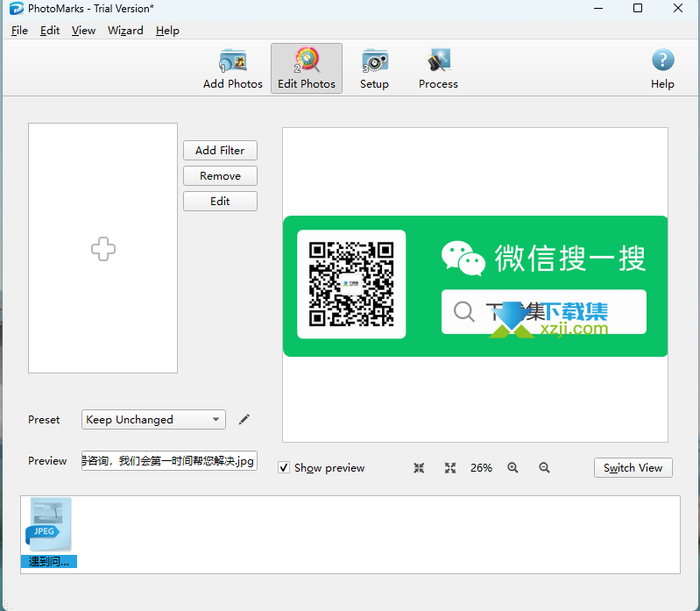This screenshot has width=700, height=611.
Task: Open the Help menu
Action: point(167,31)
